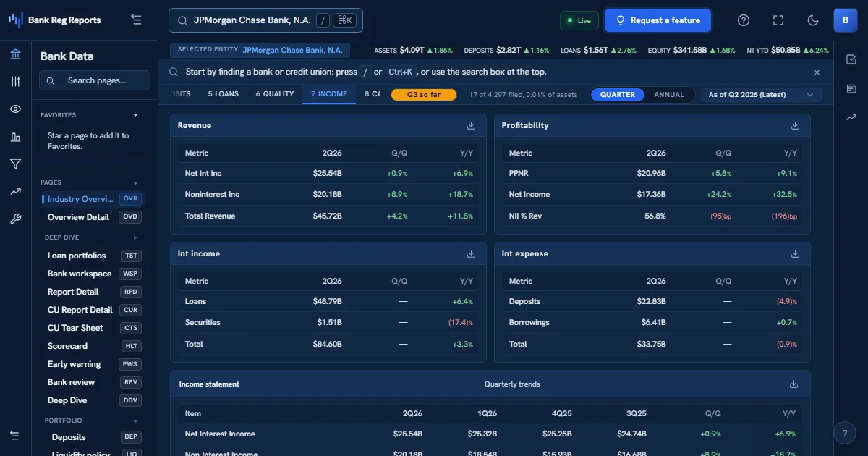Click the Q3 so far badge
The width and height of the screenshot is (868, 456).
coord(424,95)
